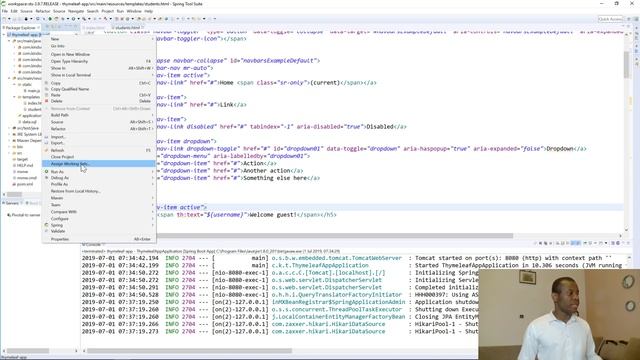Select Copy Qualified Name entry

pyautogui.click(x=99, y=89)
